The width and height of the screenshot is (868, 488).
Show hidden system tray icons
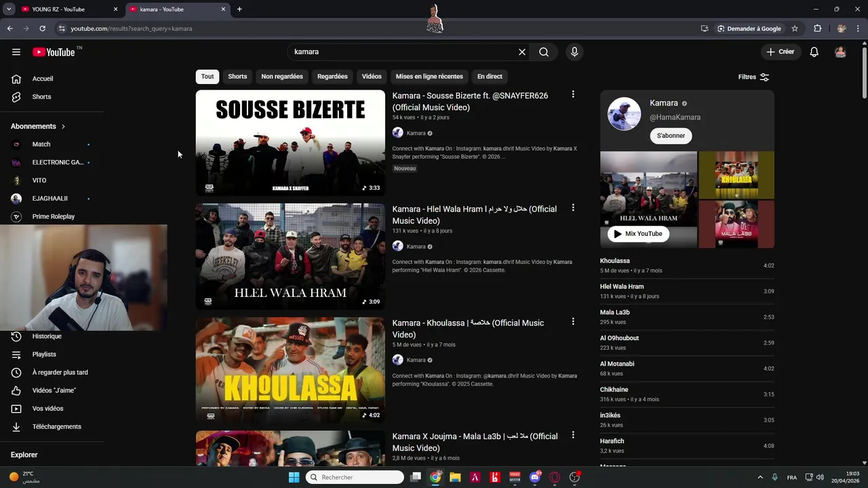[760, 477]
